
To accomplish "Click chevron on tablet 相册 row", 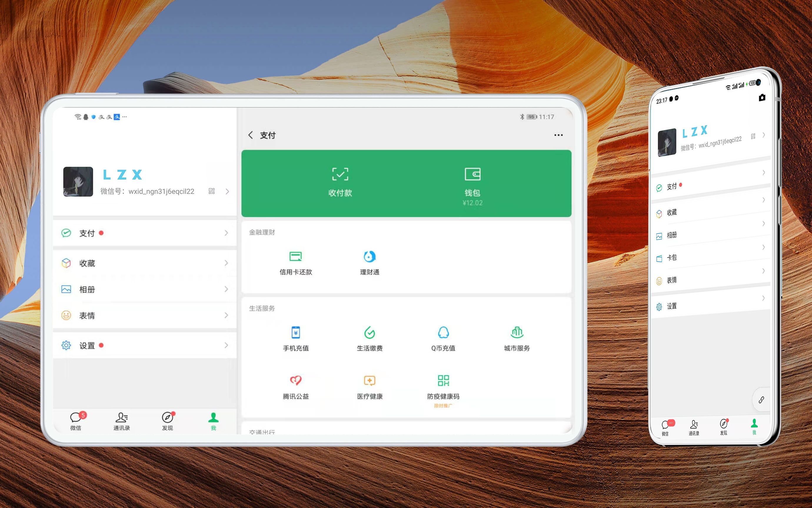I will [x=226, y=289].
